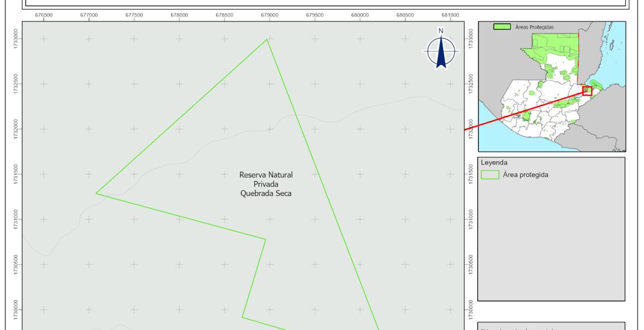The image size is (644, 330).
Task: Click the 679000 coordinate label on top axis
Action: pos(269,14)
